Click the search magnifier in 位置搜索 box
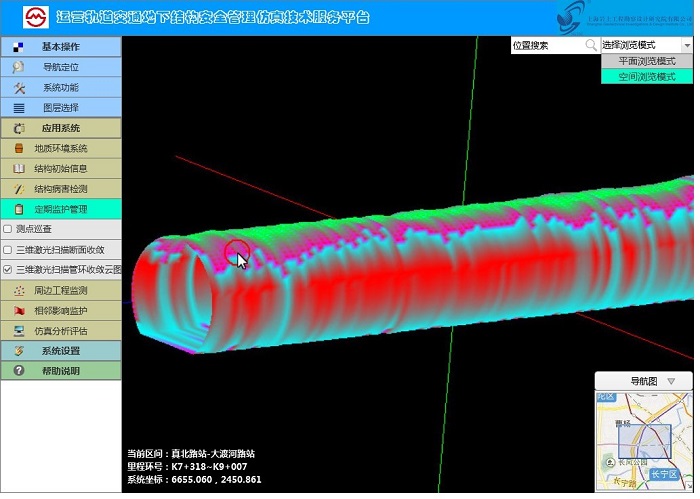The width and height of the screenshot is (700, 499). coord(591,46)
